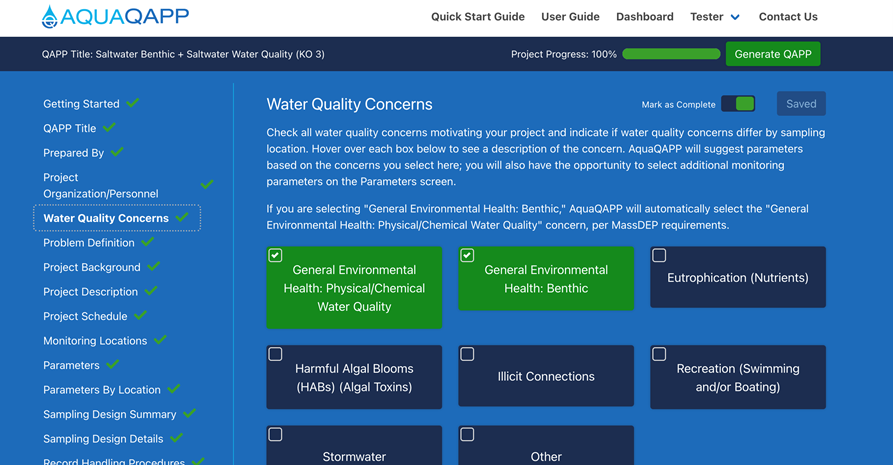Navigate to Getting Started section
This screenshot has height=465, width=893.
(x=81, y=104)
